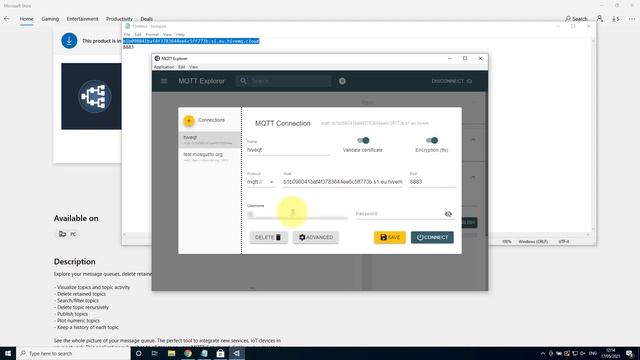This screenshot has width=640, height=360.
Task: Open the notification center icon
Action: pyautogui.click(x=630, y=353)
